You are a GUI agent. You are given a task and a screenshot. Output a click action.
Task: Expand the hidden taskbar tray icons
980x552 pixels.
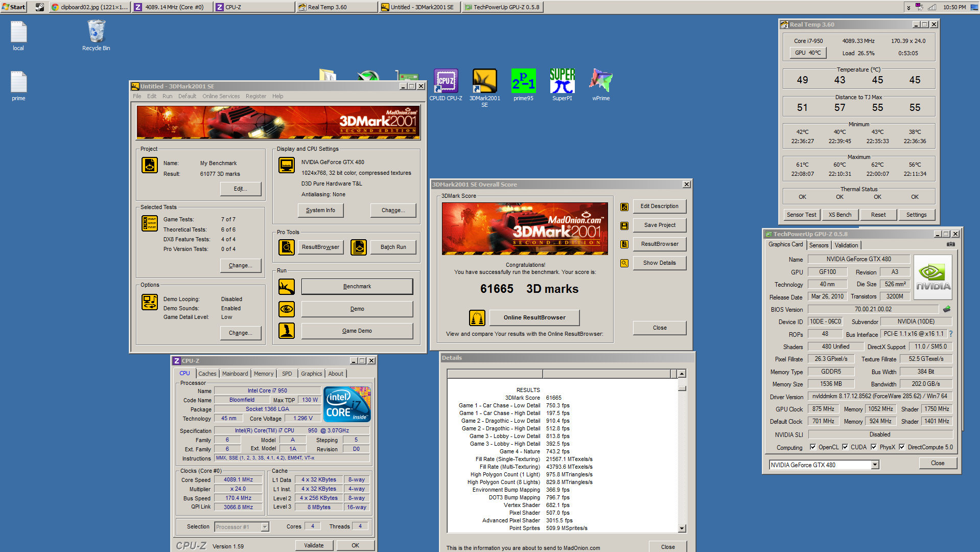pos(908,7)
